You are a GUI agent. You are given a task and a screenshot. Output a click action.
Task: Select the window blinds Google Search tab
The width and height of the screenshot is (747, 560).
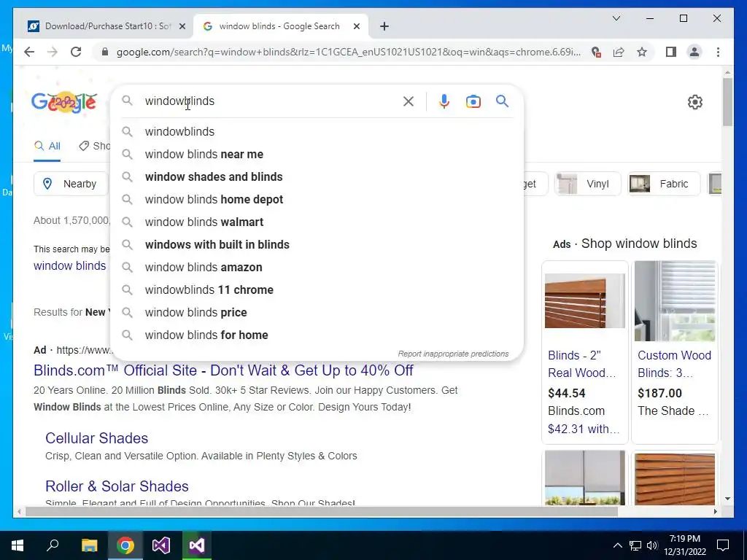(x=279, y=26)
